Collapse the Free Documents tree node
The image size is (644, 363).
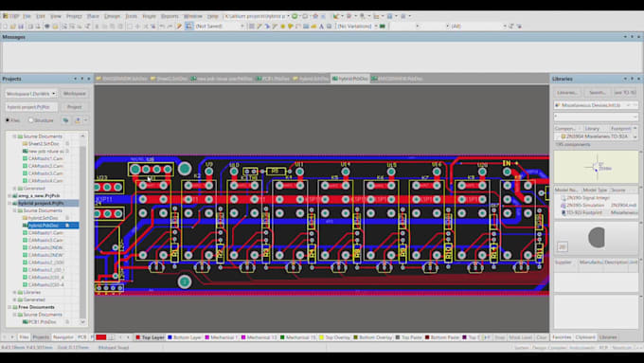9,307
